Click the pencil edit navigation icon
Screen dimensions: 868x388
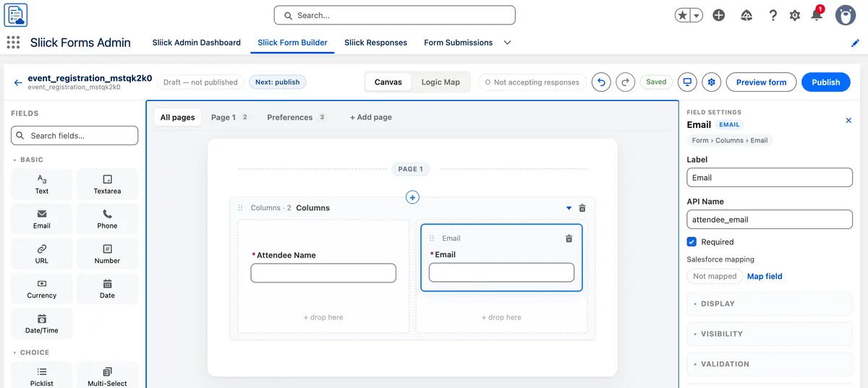pos(855,43)
